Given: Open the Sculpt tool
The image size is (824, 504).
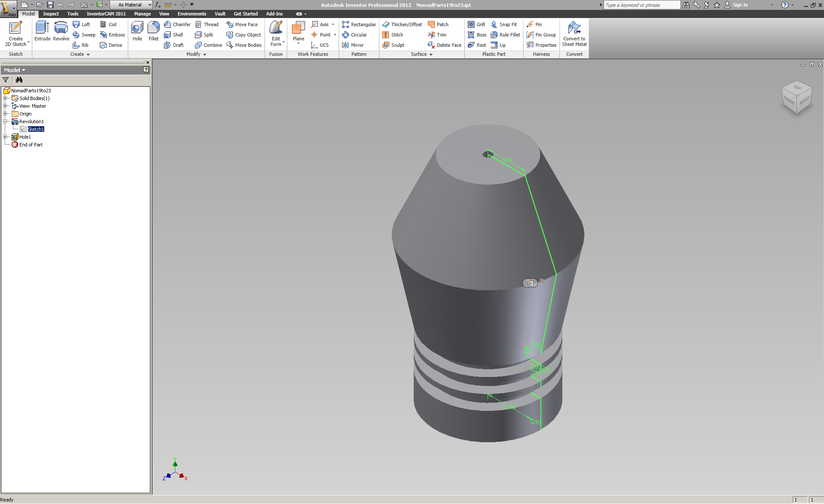Looking at the screenshot, I should [393, 45].
